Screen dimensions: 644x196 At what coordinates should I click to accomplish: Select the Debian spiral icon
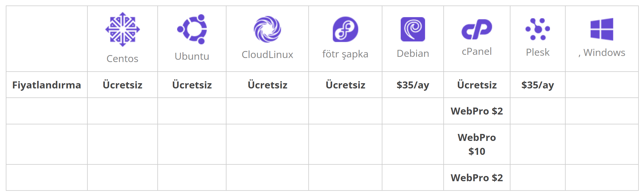click(413, 29)
